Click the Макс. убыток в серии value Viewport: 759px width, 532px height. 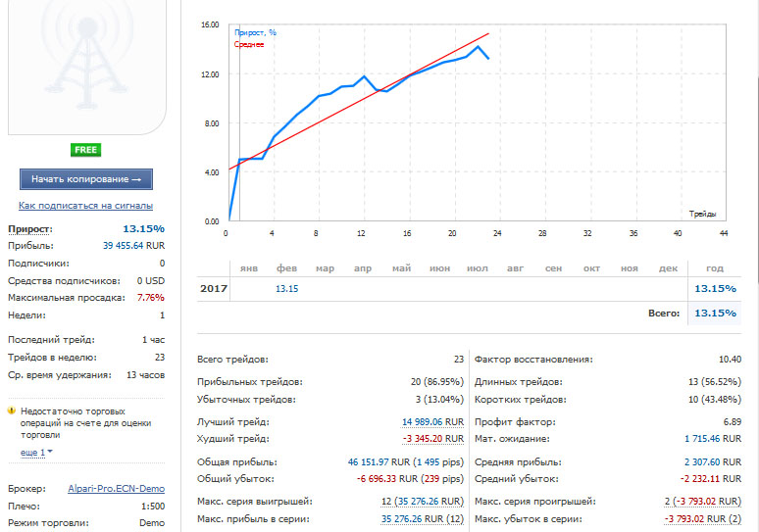tap(702, 519)
